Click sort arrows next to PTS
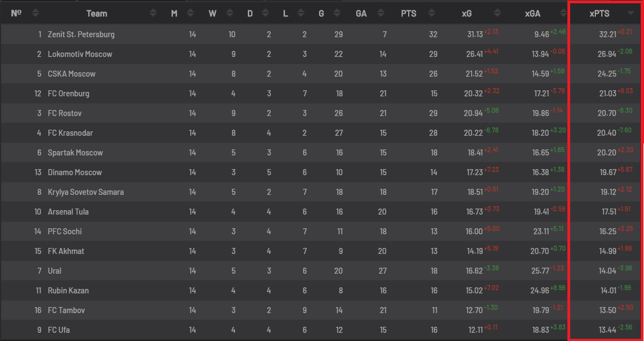 pos(431,14)
